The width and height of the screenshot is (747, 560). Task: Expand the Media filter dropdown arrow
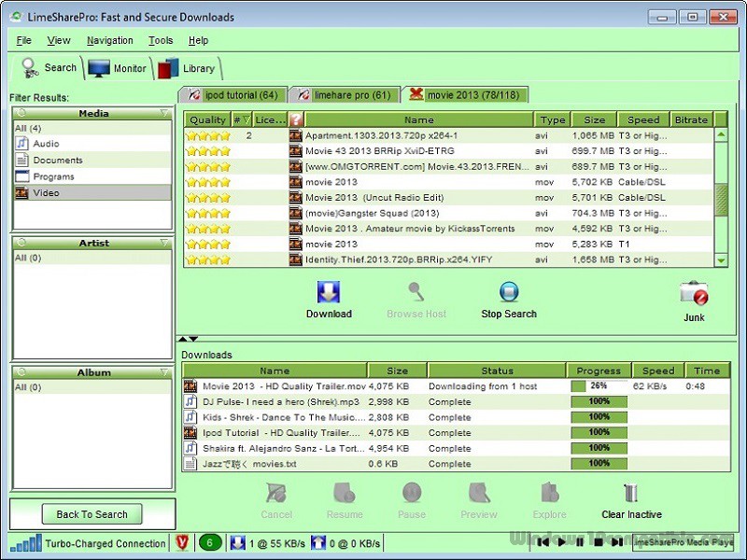[x=164, y=113]
